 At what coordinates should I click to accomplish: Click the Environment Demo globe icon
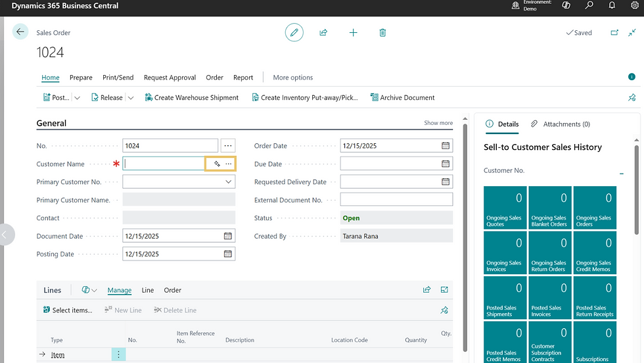(x=515, y=5)
